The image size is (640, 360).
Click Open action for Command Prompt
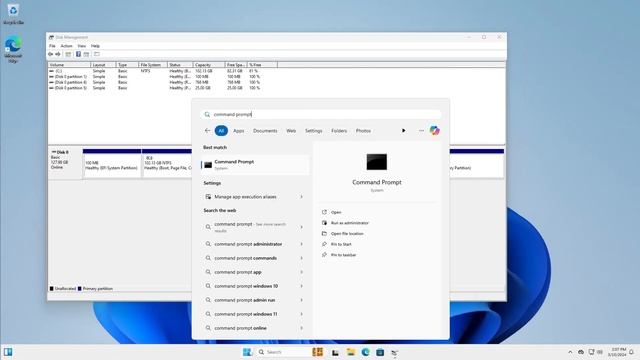[x=336, y=212]
